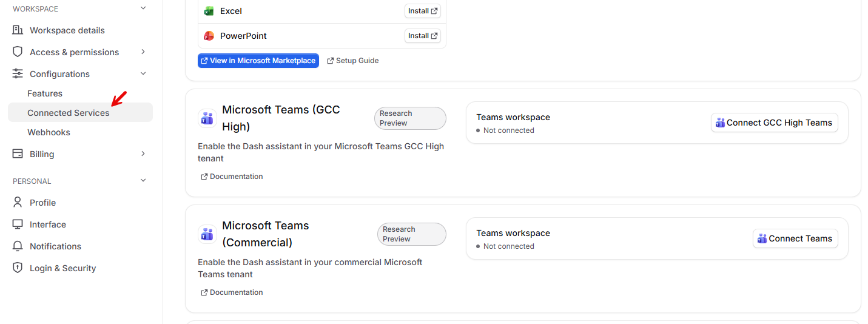Collapse the WORKSPACE group chevron

coord(143,8)
